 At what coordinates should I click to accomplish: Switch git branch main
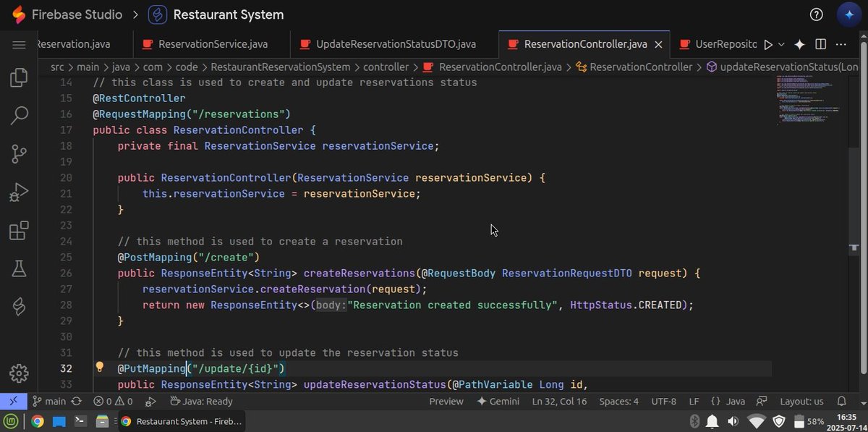pos(48,401)
